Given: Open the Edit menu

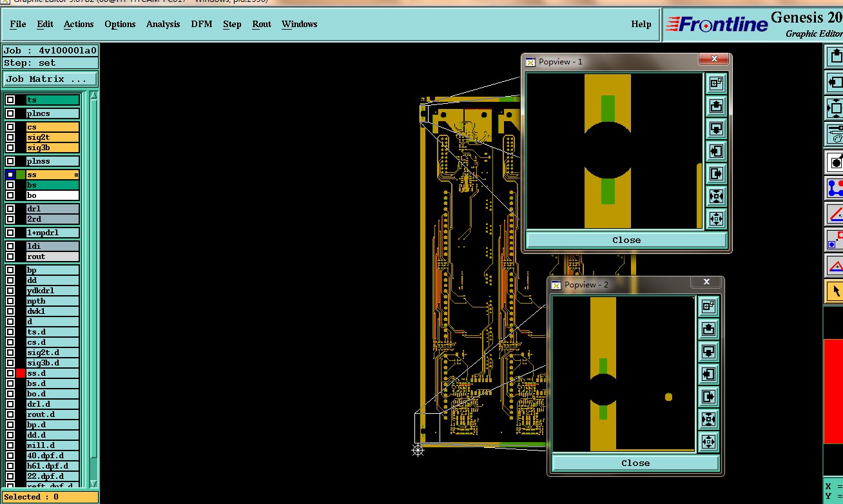Looking at the screenshot, I should click(45, 24).
